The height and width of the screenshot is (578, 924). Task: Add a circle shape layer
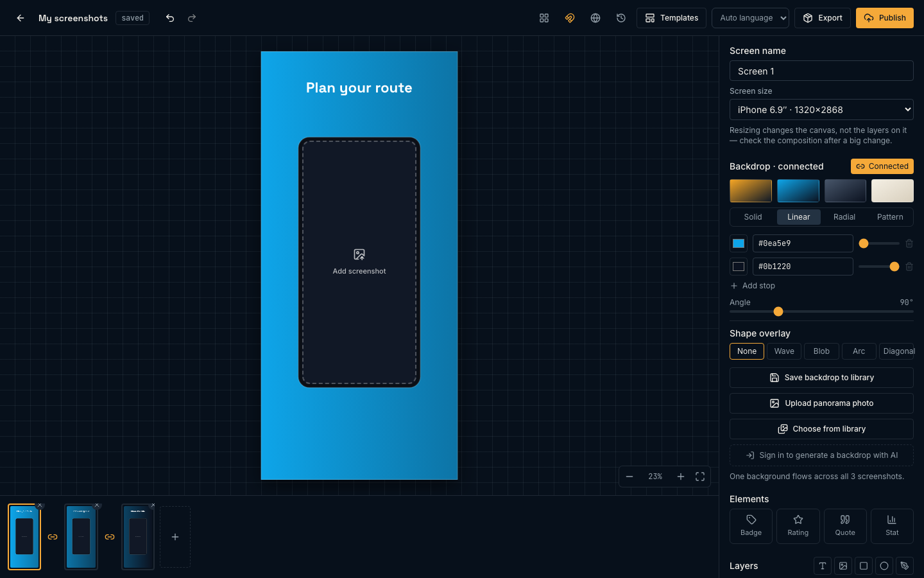[884, 566]
